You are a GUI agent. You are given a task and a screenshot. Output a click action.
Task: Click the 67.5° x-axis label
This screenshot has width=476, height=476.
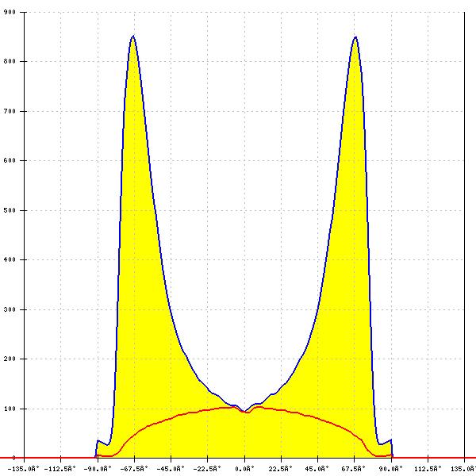pyautogui.click(x=355, y=468)
